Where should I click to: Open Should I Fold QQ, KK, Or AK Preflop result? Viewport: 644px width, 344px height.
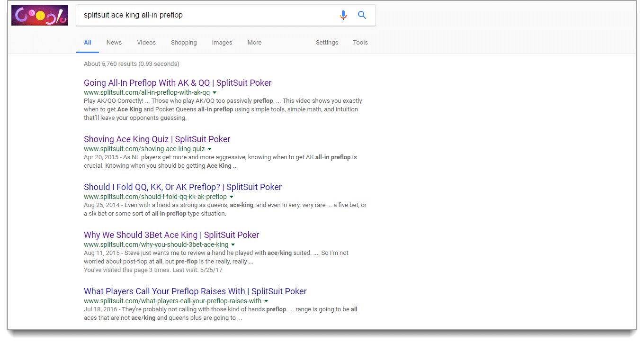[183, 187]
